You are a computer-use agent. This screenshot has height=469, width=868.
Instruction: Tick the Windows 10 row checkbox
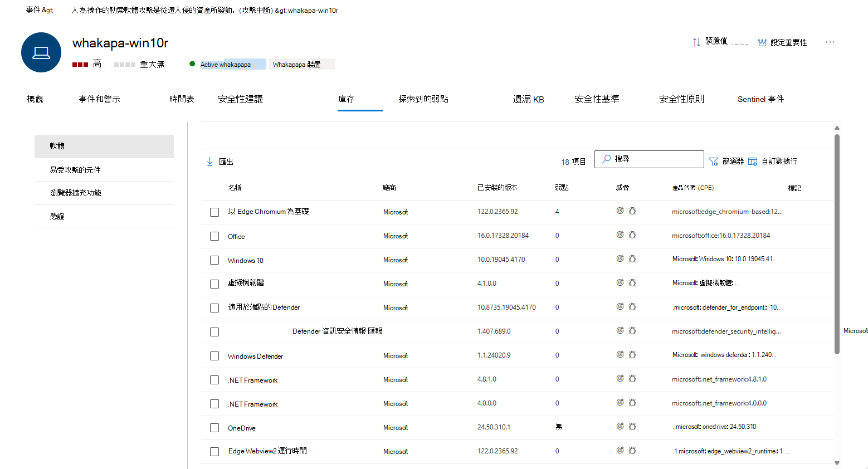[x=214, y=260]
